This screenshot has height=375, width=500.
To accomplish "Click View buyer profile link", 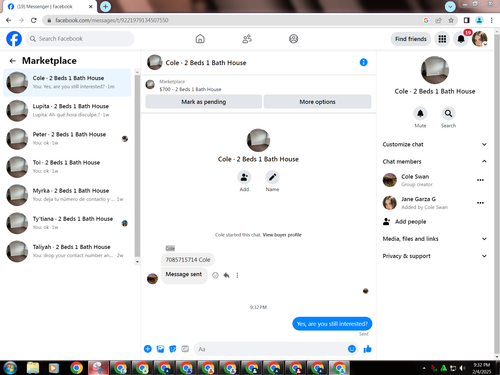I will click(282, 235).
